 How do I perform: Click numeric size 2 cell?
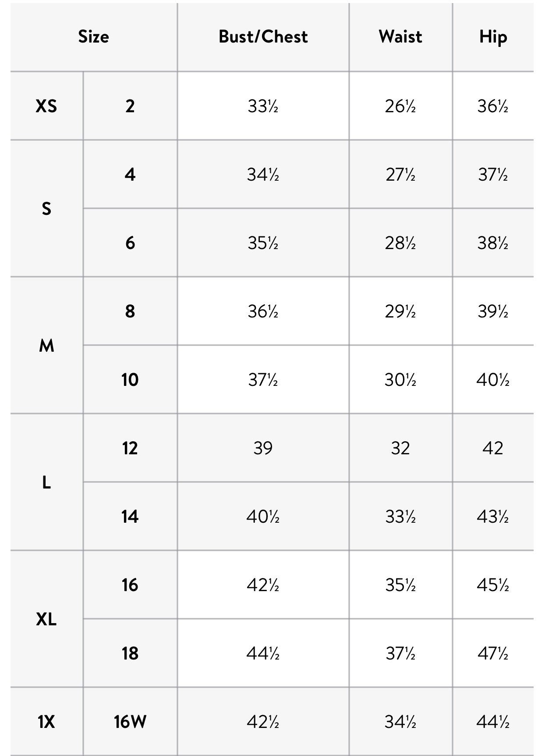point(130,106)
